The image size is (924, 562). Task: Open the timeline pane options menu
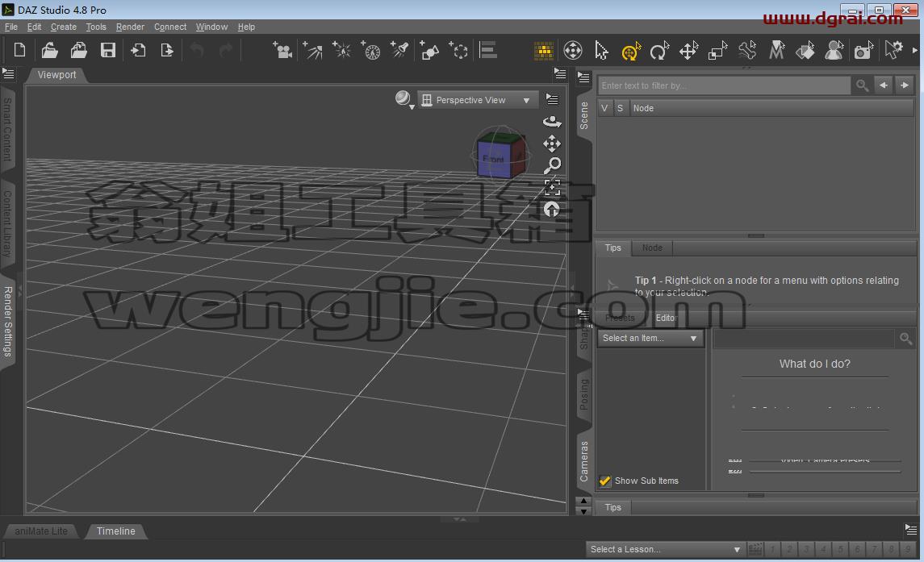910,530
